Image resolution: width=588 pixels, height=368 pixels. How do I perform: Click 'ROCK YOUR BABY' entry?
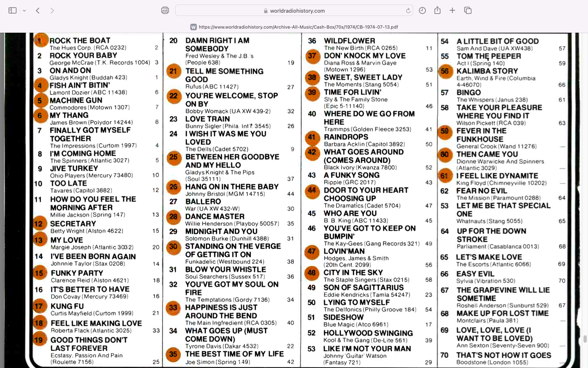83,55
